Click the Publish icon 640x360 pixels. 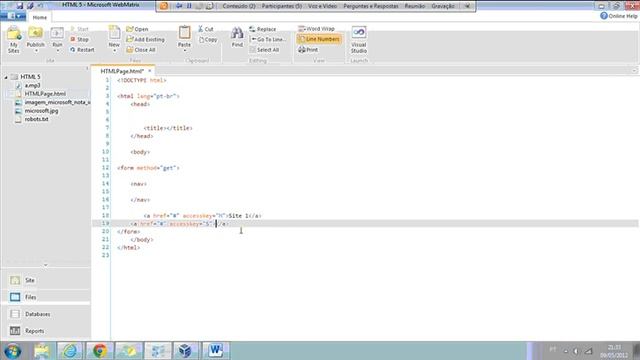[36, 34]
